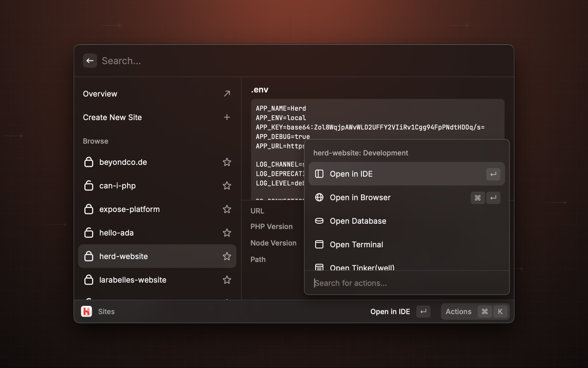Click the Node Version label
The image size is (588, 368).
point(273,243)
